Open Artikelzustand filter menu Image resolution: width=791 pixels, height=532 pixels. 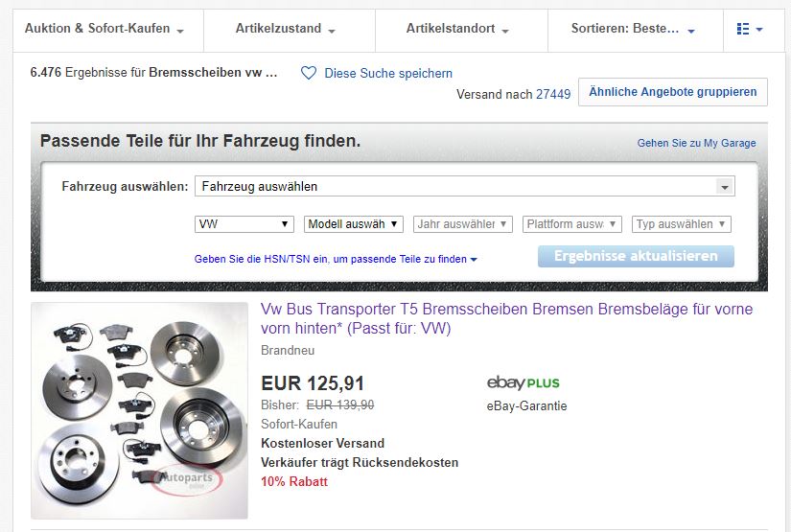(285, 29)
